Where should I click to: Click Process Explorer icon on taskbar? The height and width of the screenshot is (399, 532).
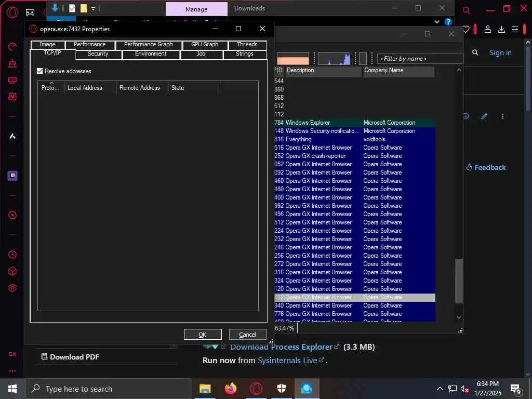coord(307,389)
